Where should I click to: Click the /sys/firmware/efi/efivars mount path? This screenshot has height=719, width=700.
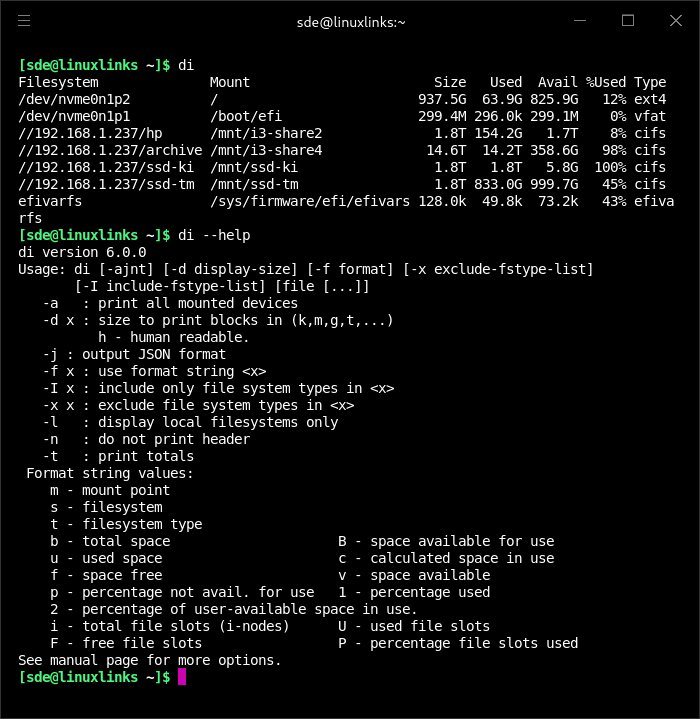point(310,201)
